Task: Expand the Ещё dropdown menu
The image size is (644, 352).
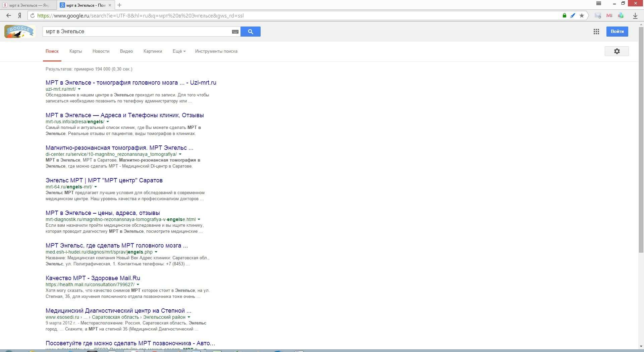Action: [179, 51]
